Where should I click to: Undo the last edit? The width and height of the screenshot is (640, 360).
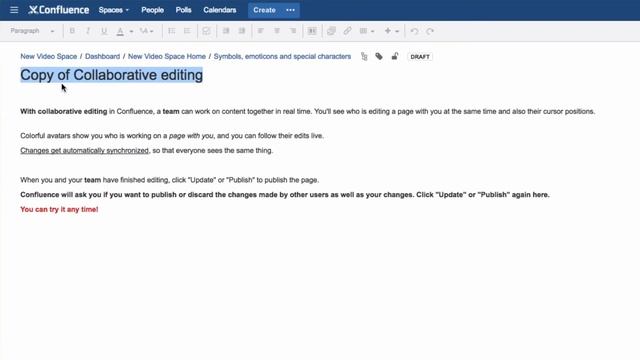(414, 31)
